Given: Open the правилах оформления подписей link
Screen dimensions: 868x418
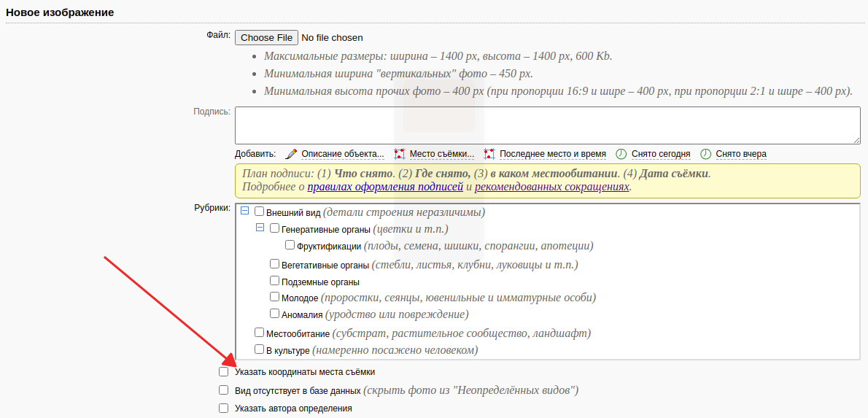Looking at the screenshot, I should coord(385,187).
